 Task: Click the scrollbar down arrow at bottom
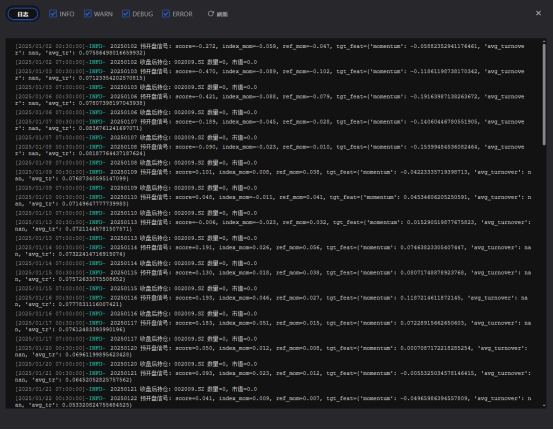coord(544,405)
